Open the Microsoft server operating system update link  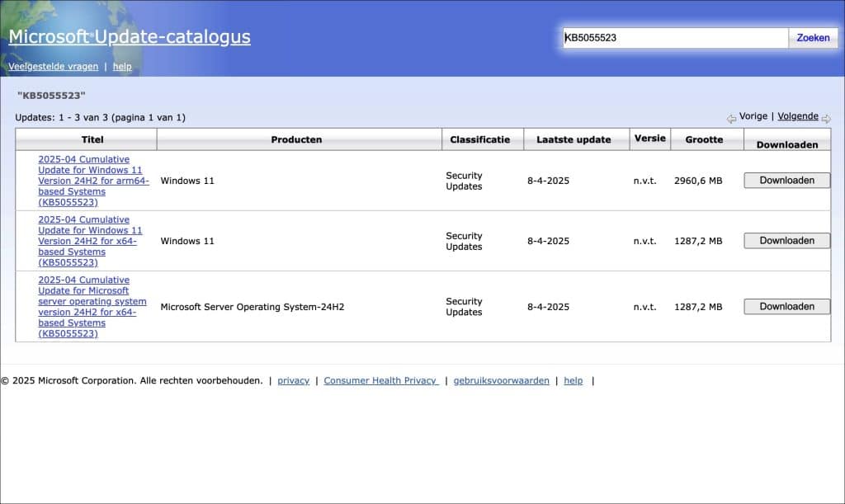[x=92, y=307]
